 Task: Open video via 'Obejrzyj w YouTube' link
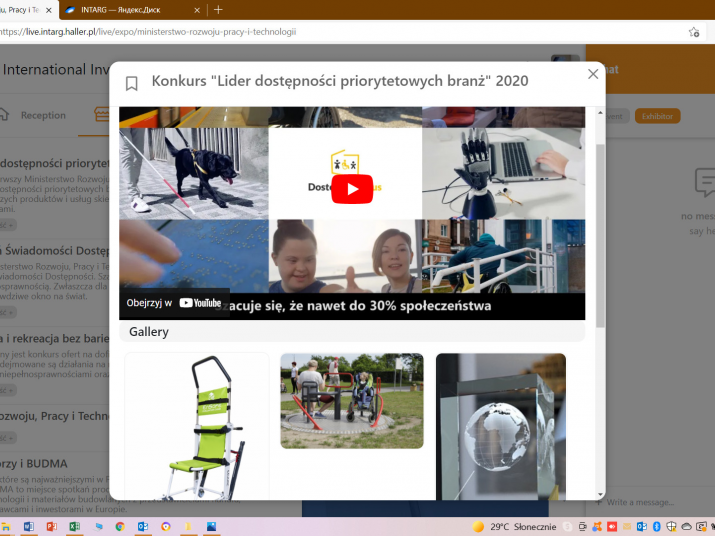175,303
